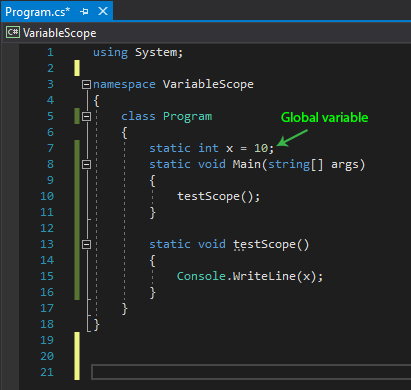Click 'VariableScope' identifier on line 3

coord(208,84)
